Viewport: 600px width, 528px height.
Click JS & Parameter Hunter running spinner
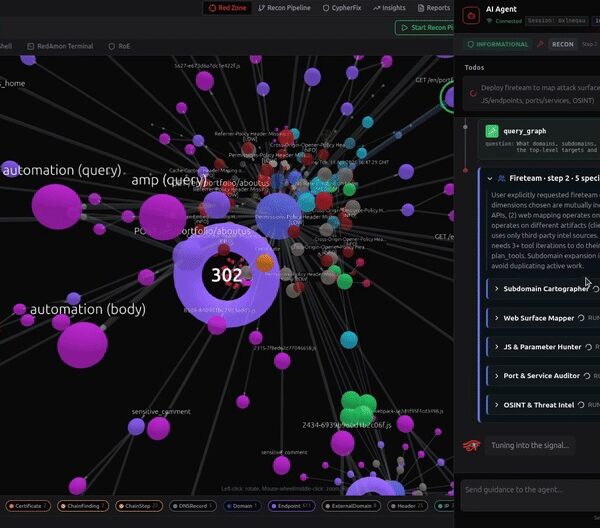[x=589, y=347]
